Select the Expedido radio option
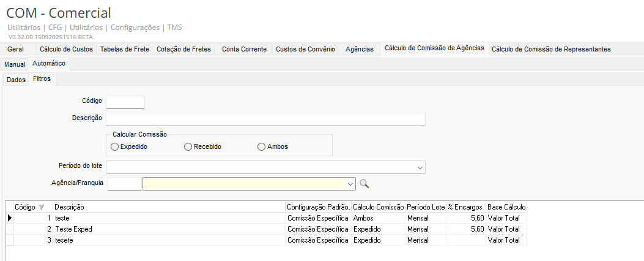 (x=115, y=146)
